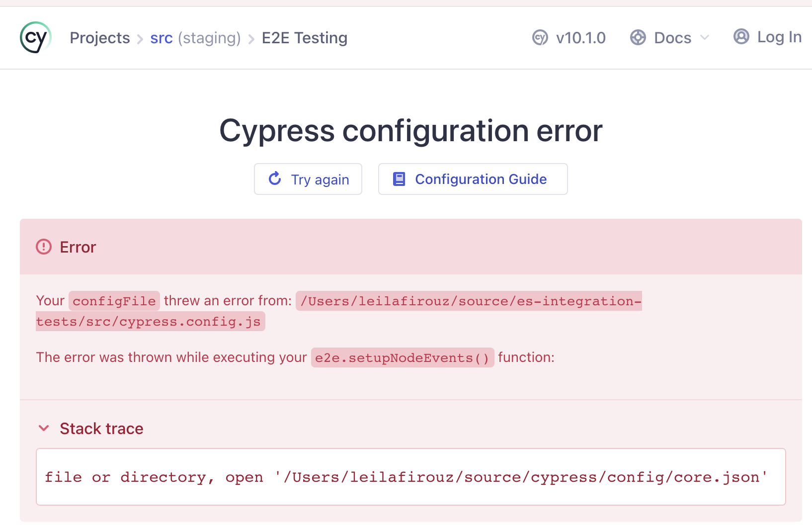Select the highlighted configFile code snippet
This screenshot has height=530, width=812.
(114, 301)
